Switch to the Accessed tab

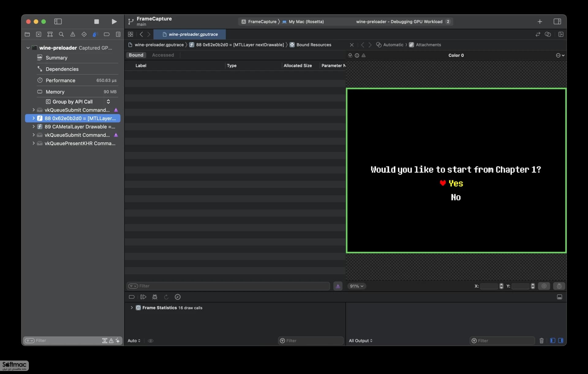click(163, 55)
